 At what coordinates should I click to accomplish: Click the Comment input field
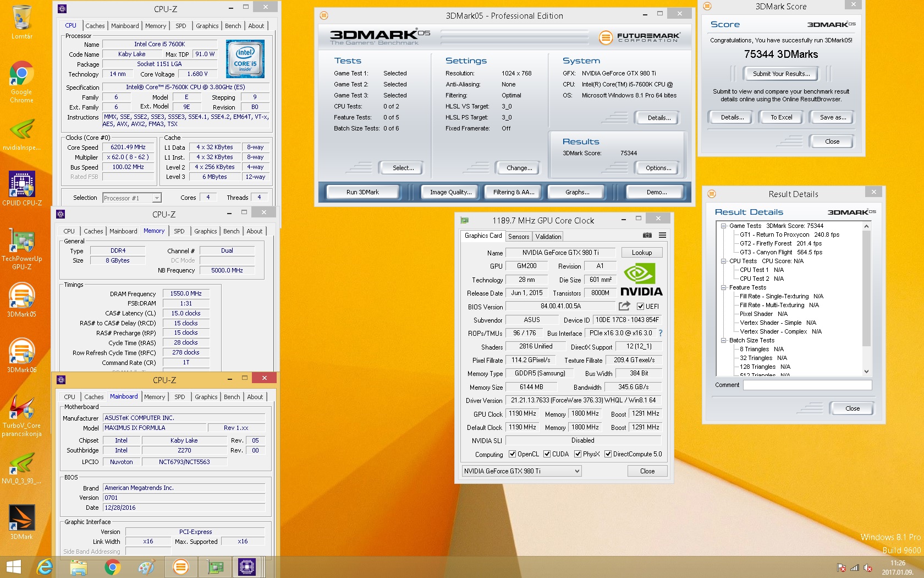point(807,385)
